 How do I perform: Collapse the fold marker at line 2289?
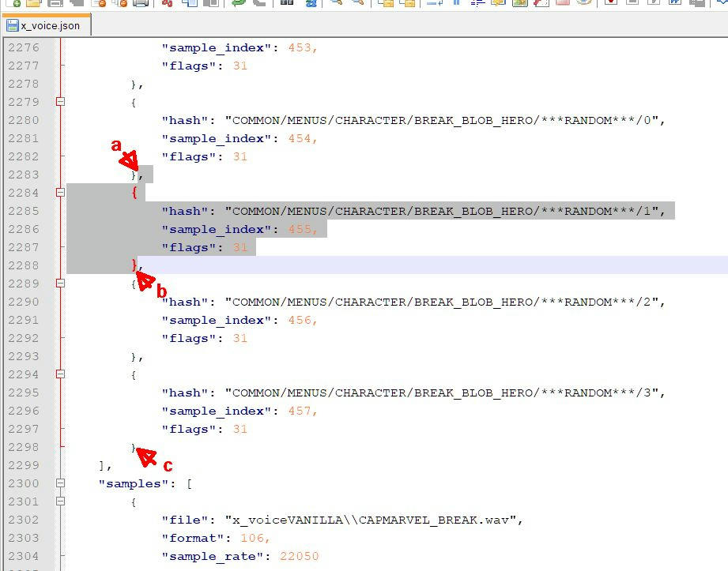coord(60,284)
